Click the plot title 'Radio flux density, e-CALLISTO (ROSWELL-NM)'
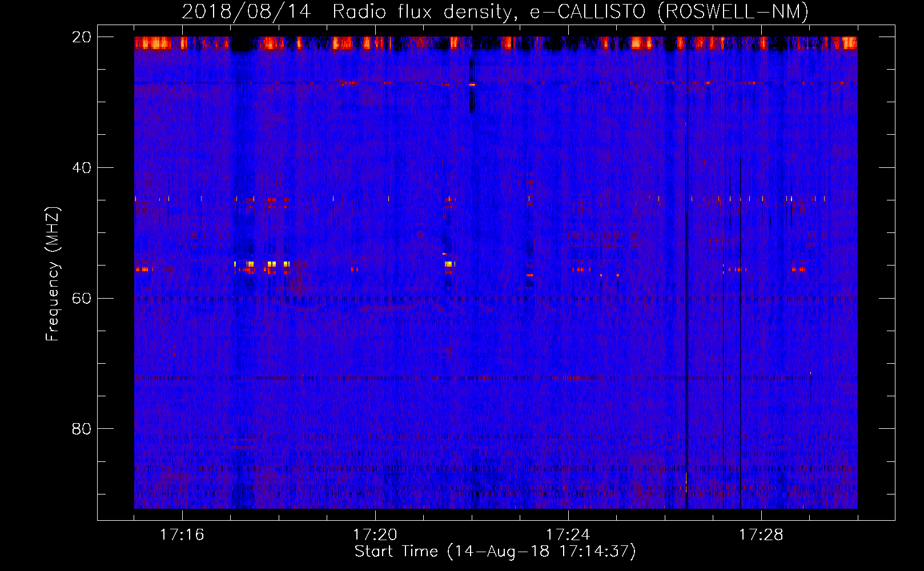 click(x=571, y=11)
